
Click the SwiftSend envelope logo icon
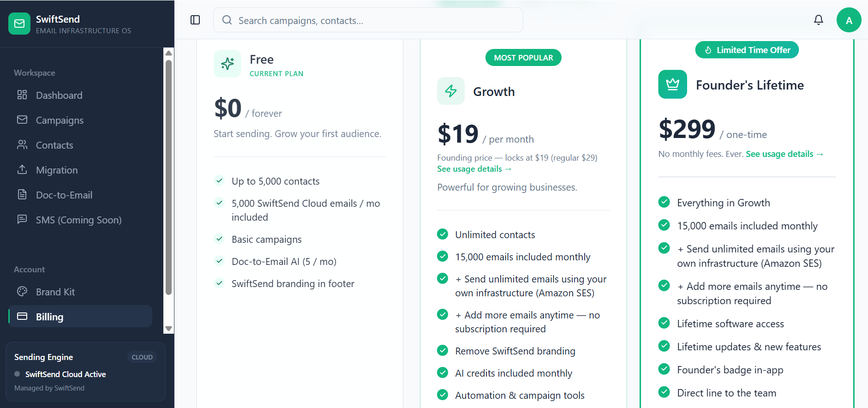click(19, 24)
